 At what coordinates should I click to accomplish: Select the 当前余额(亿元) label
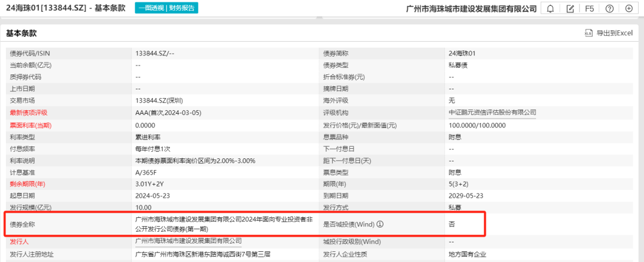(x=31, y=65)
